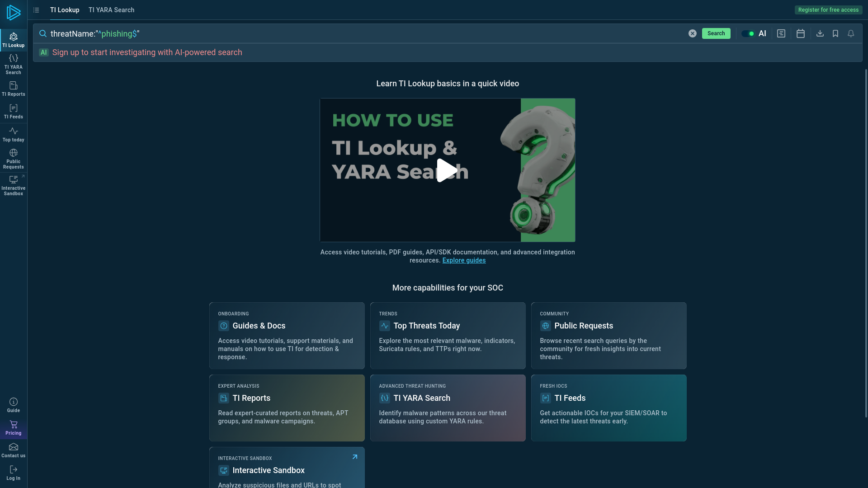Click 'Learn TI Lookup basics' heading
The width and height of the screenshot is (868, 488).
pyautogui.click(x=448, y=84)
